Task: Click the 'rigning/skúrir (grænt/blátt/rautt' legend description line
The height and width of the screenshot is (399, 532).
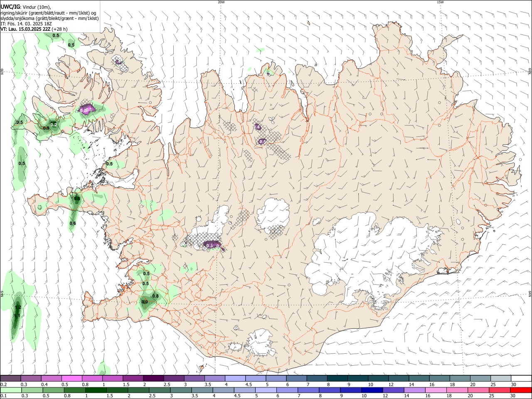Action: tap(48, 13)
